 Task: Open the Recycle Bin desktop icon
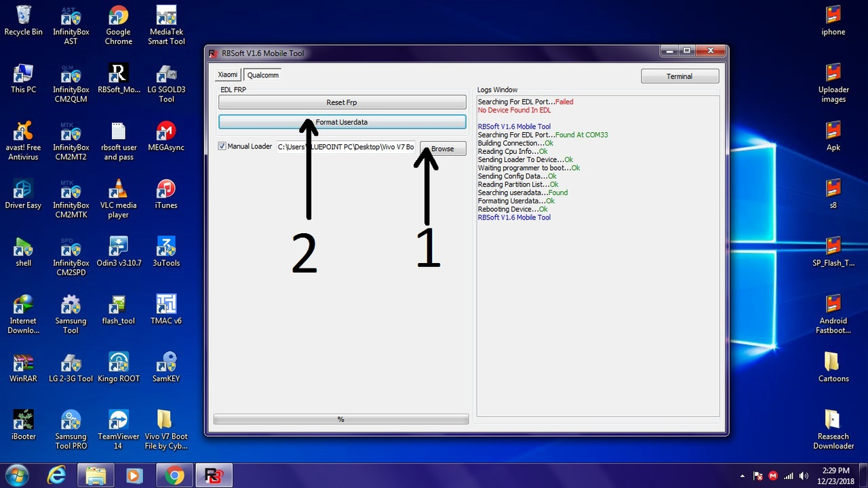click(23, 21)
